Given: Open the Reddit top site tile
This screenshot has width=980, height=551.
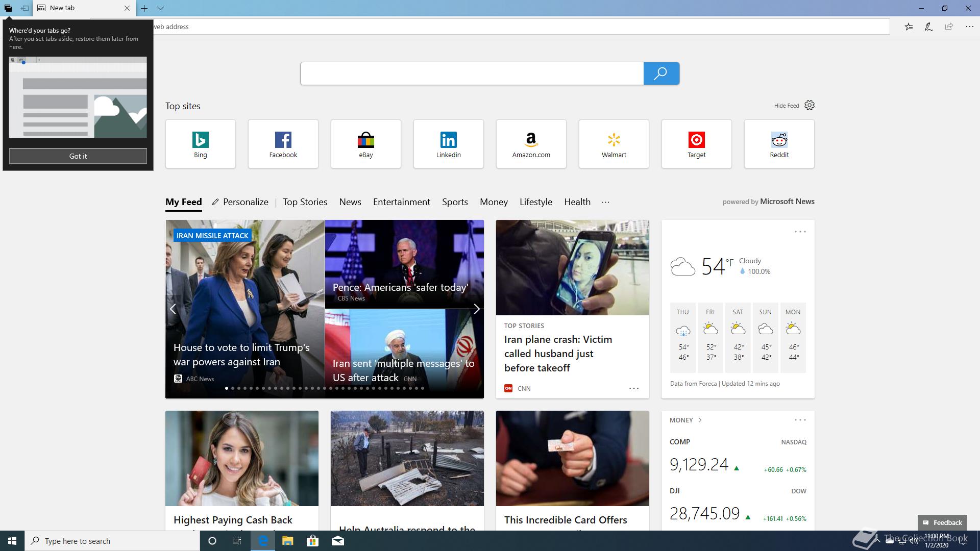Looking at the screenshot, I should [x=779, y=144].
